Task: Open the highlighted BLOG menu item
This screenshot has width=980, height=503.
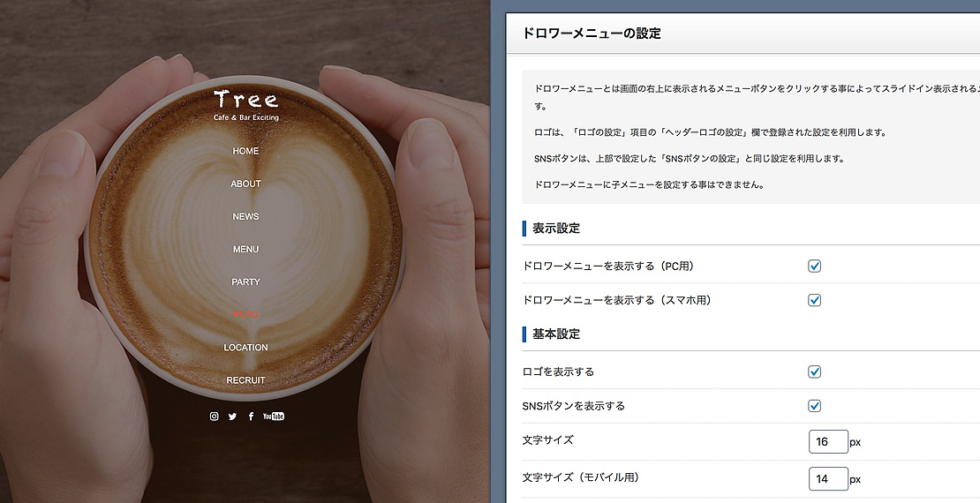Action: coord(245,315)
